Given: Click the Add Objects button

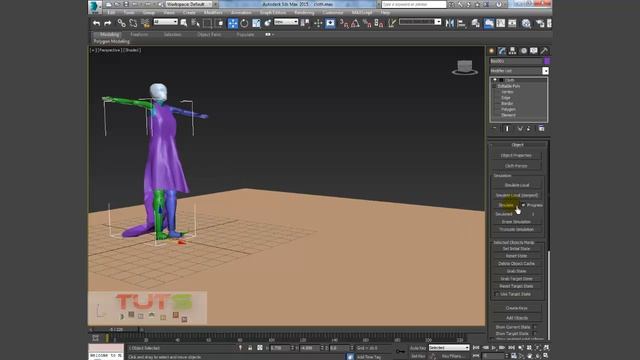Looking at the screenshot, I should point(517,318).
